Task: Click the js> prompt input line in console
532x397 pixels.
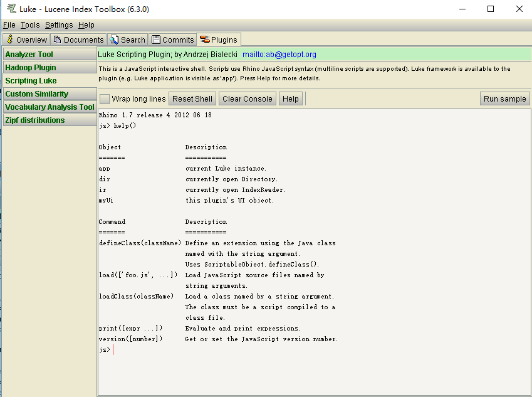Action: click(x=314, y=349)
